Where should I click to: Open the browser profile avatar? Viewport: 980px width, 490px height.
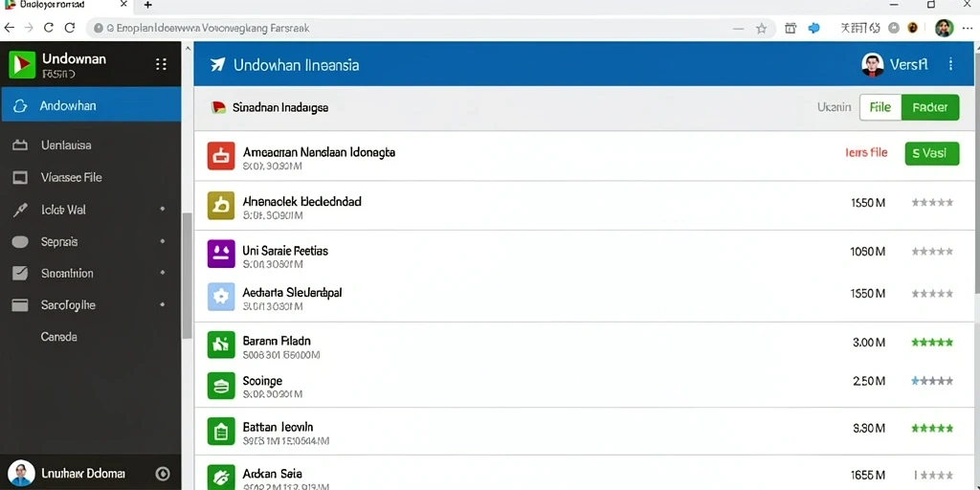(944, 28)
